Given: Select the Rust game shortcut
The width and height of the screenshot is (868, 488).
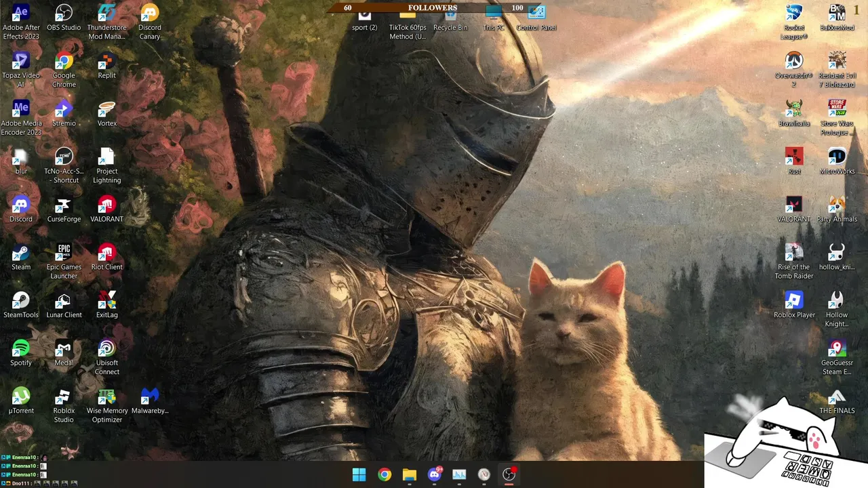Looking at the screenshot, I should pos(794,161).
